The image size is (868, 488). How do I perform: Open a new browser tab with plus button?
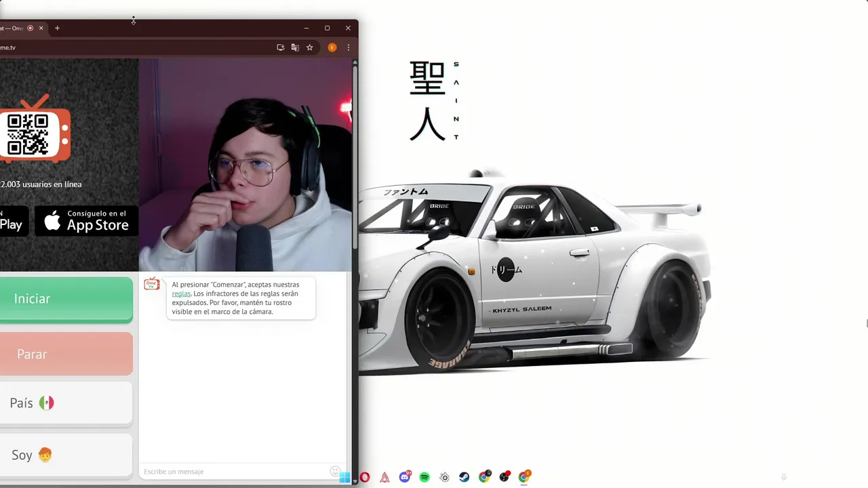click(57, 28)
